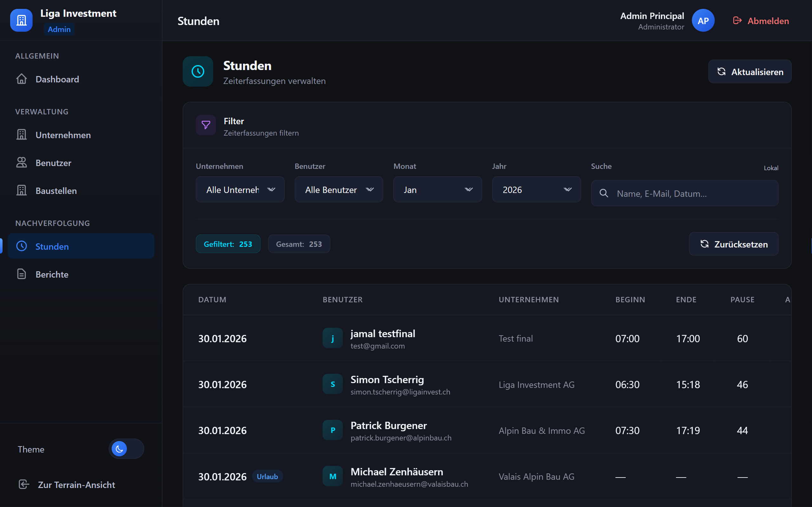
Task: Open Baustellen in sidebar
Action: point(56,191)
